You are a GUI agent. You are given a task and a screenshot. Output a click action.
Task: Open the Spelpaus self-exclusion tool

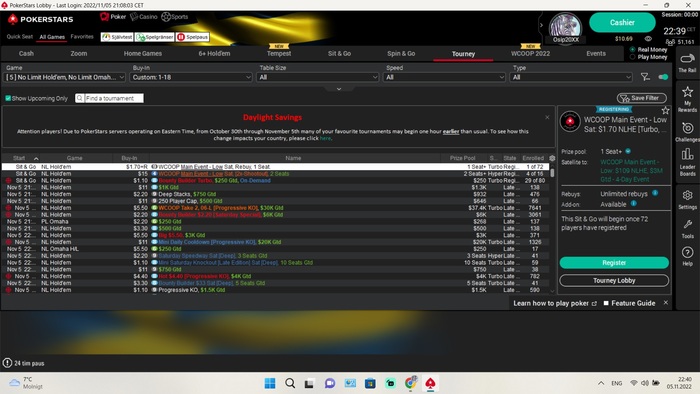192,37
